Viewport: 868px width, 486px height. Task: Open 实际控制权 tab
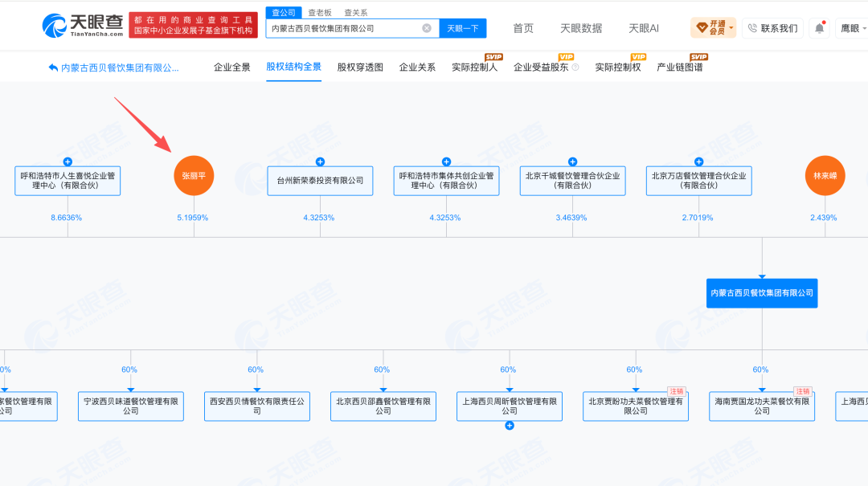[x=618, y=67]
